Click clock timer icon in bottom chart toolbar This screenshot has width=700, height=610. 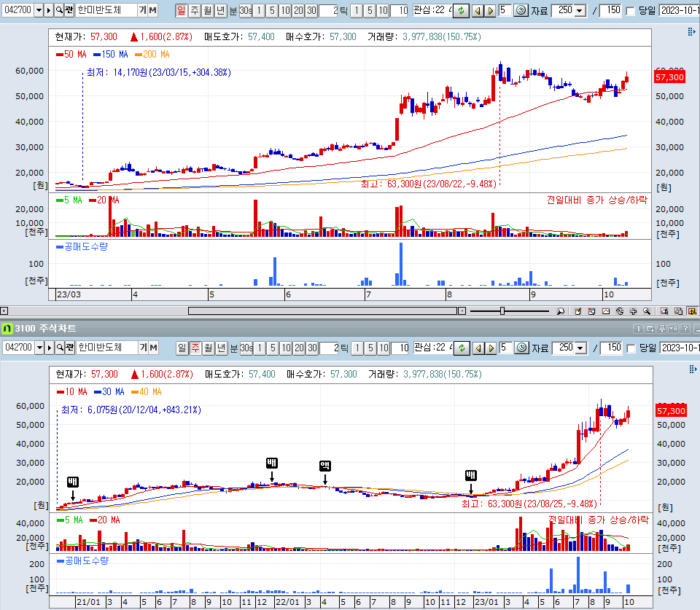(x=521, y=348)
